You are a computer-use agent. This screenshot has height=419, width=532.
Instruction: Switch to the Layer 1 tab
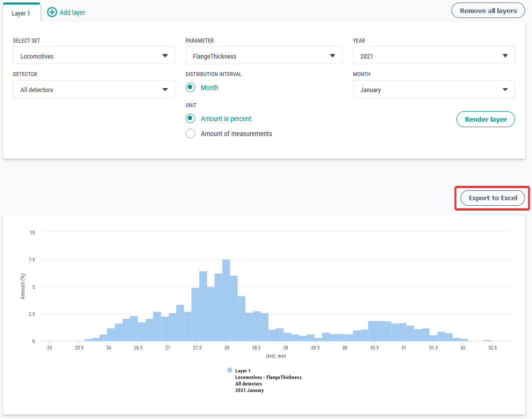pos(21,13)
